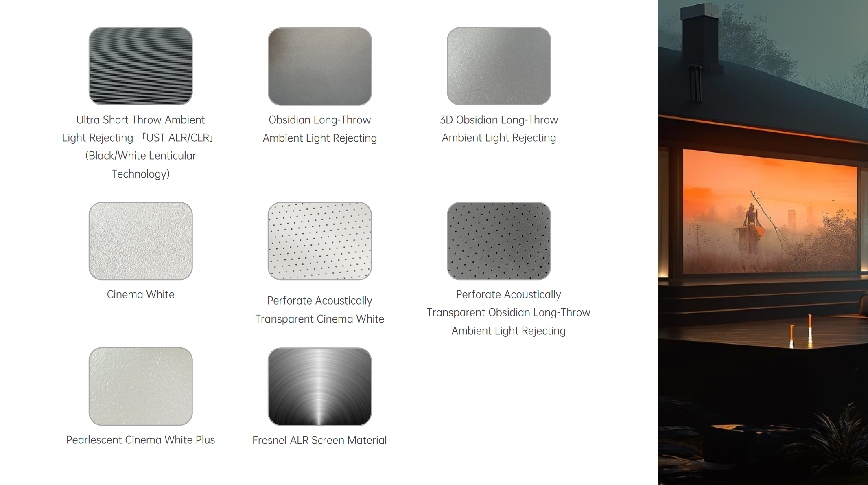Viewport: 868px width, 485px height.
Task: Select the dark perforated Obsidian swatch
Action: (x=498, y=241)
